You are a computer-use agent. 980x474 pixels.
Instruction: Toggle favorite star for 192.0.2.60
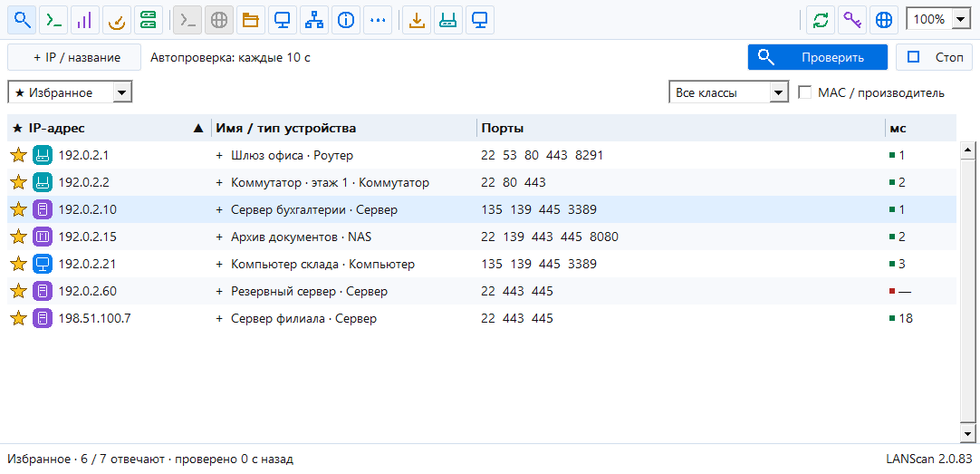tap(19, 292)
